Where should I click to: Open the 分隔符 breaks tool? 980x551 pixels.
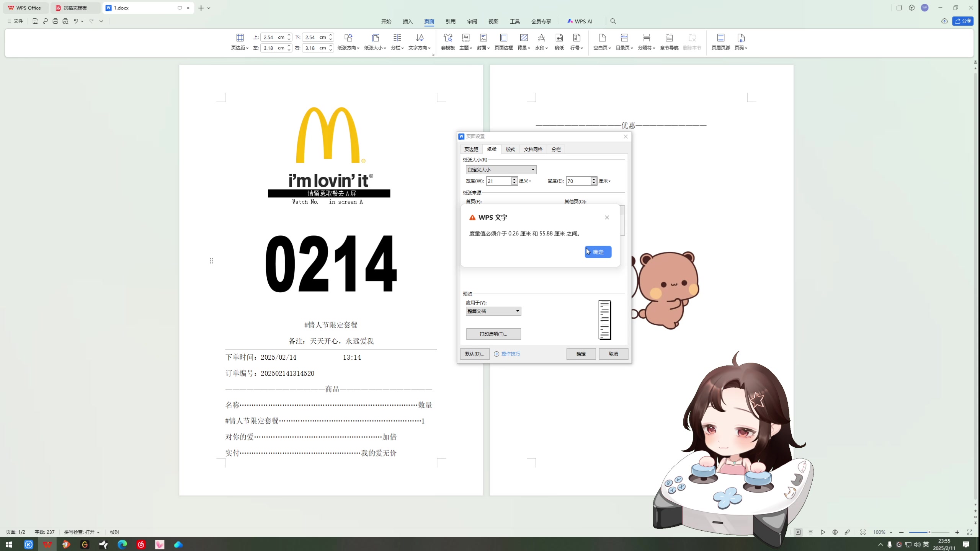[x=647, y=42]
